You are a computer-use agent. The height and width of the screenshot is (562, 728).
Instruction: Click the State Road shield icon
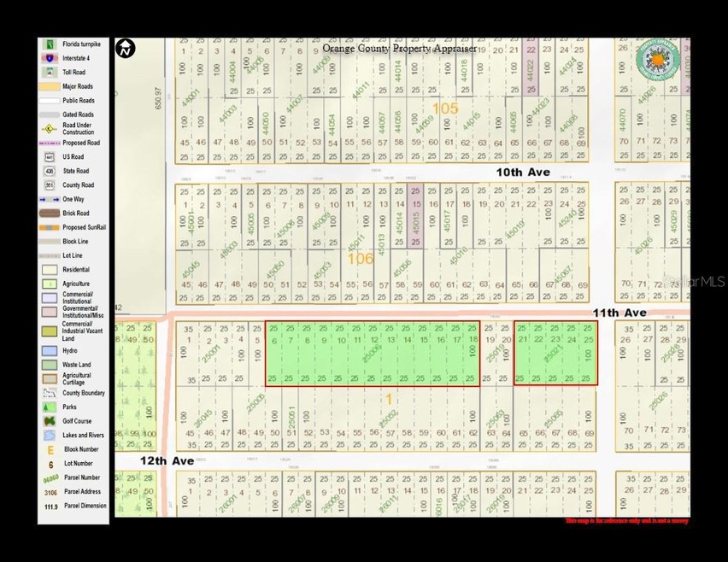(x=50, y=171)
